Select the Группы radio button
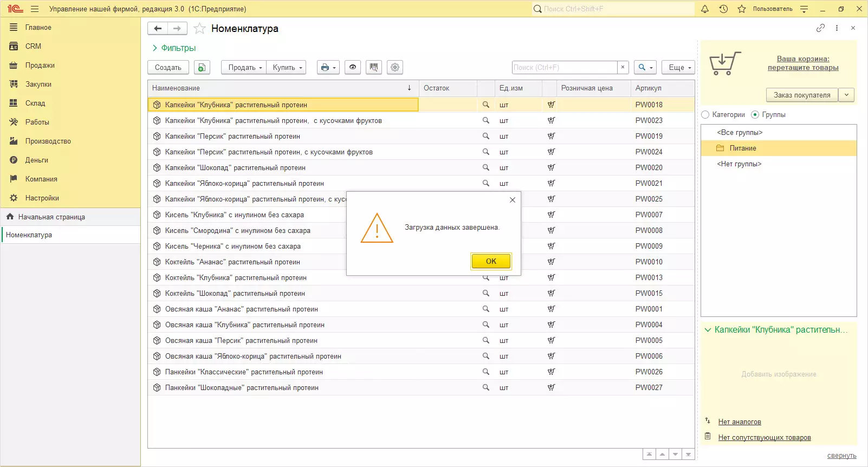 point(755,115)
